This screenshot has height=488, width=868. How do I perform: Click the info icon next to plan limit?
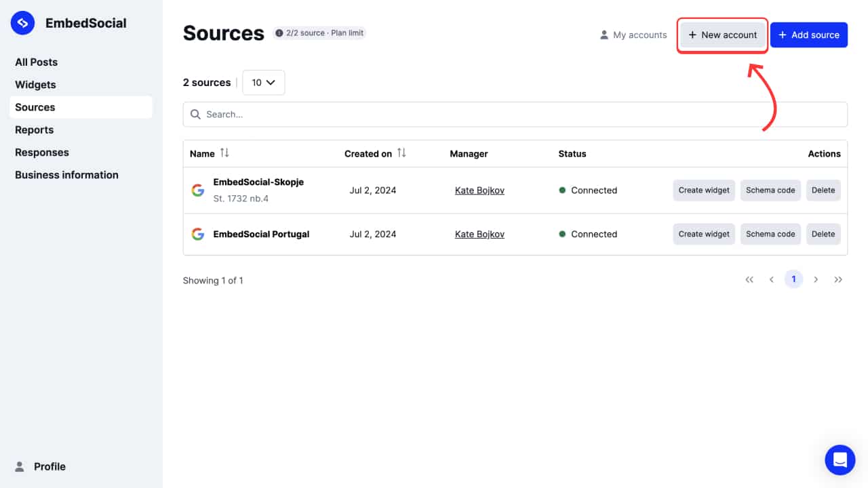coord(278,33)
